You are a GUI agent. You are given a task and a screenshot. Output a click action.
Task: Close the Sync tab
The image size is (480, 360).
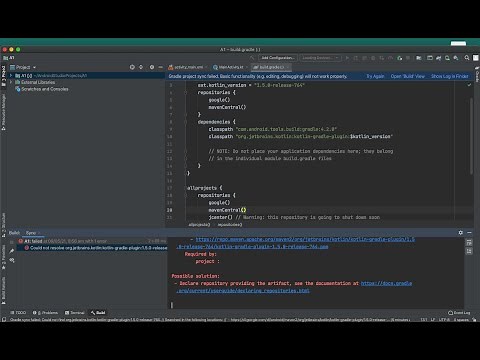click(x=39, y=233)
